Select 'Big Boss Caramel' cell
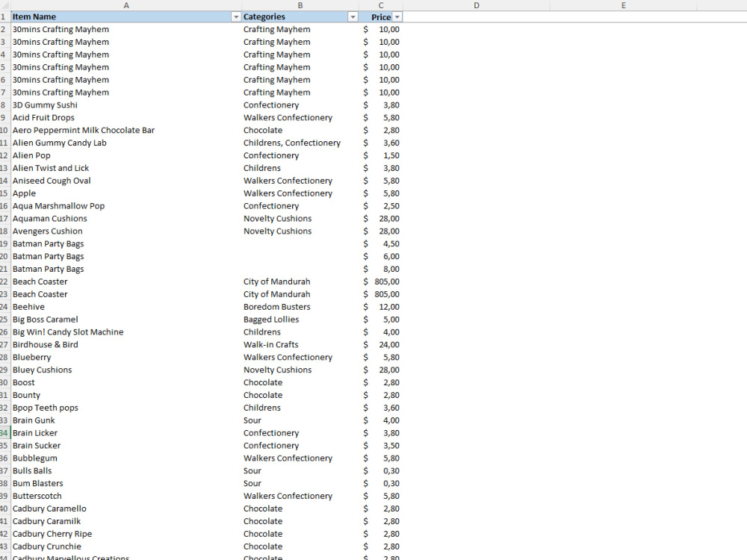747x560 pixels. tap(126, 320)
